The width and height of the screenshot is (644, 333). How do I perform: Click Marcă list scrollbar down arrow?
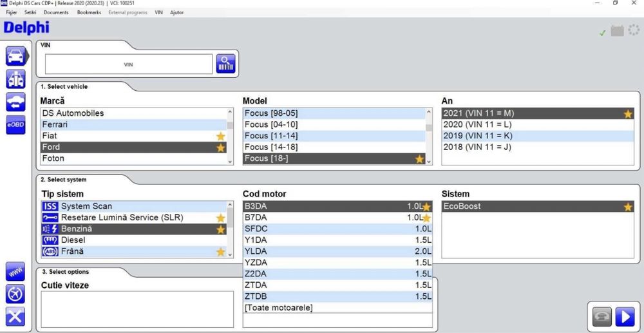[x=230, y=162]
